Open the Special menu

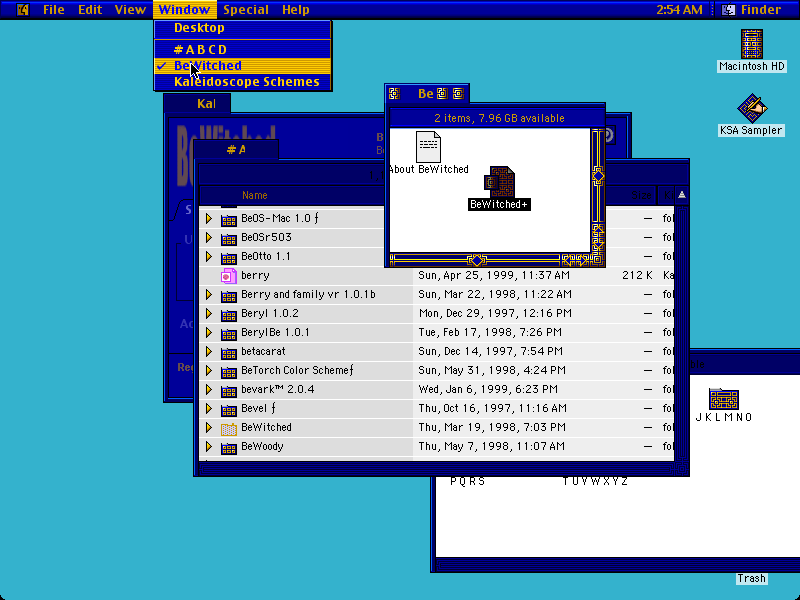(x=246, y=10)
